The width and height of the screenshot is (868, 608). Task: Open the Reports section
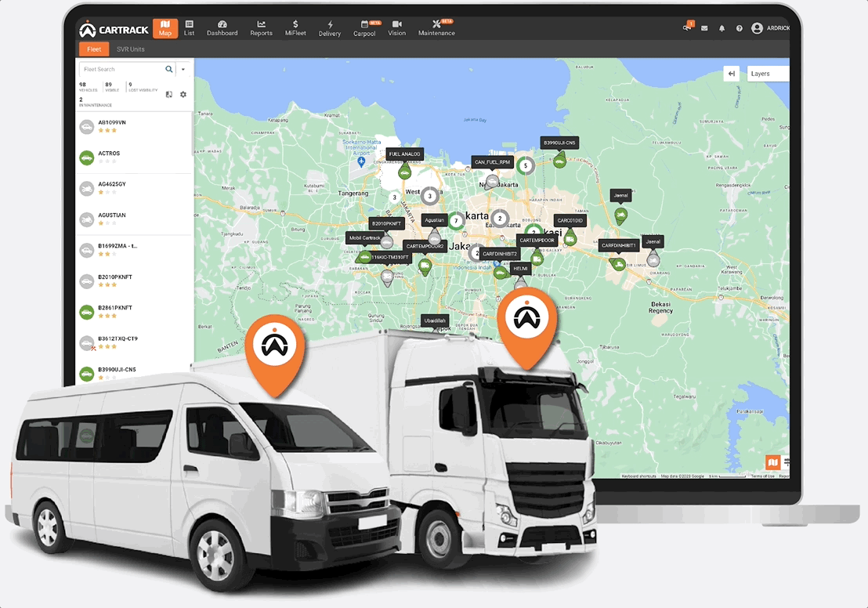tap(262, 28)
